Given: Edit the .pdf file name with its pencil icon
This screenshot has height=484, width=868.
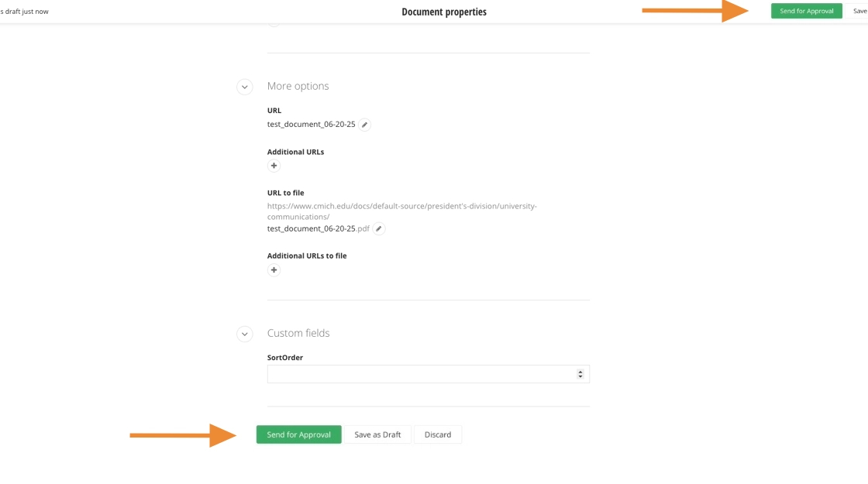Looking at the screenshot, I should (378, 228).
